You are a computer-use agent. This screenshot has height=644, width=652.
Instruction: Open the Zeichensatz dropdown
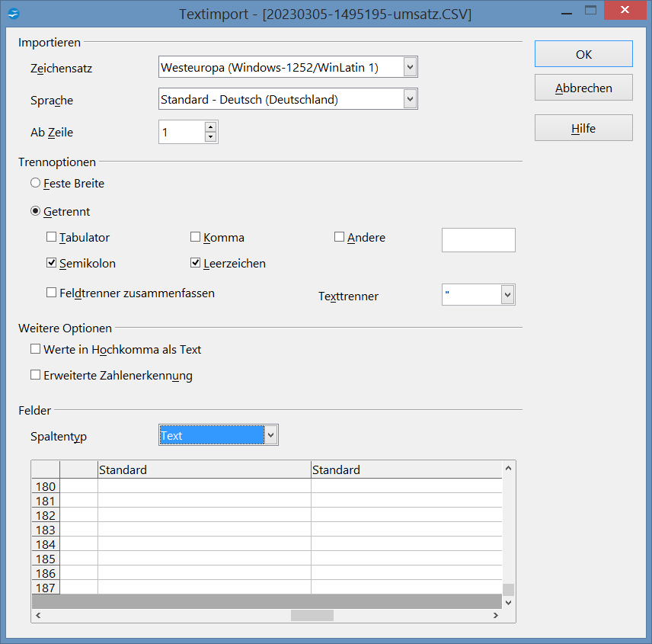pos(410,67)
